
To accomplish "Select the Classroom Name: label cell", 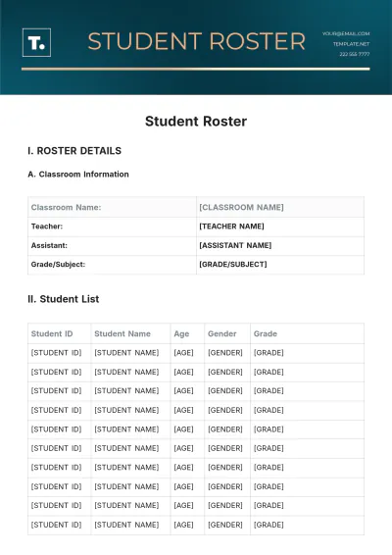I will tap(112, 207).
